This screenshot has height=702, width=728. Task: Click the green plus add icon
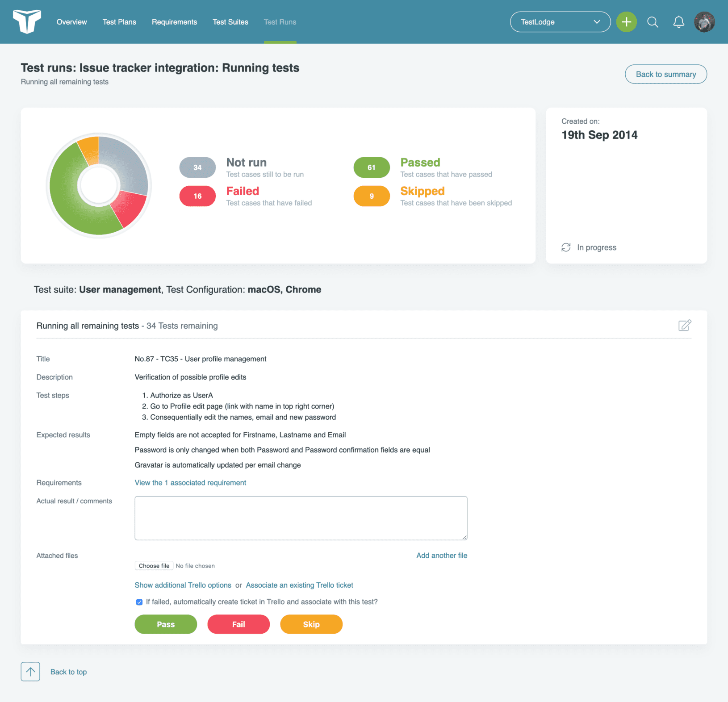point(626,21)
